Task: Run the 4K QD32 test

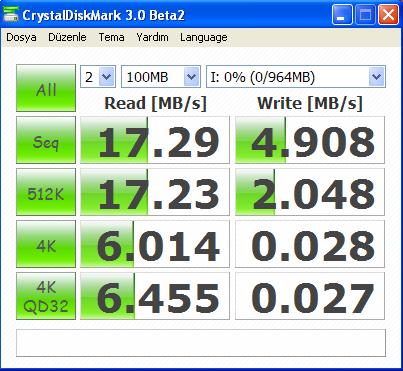Action: tap(46, 296)
